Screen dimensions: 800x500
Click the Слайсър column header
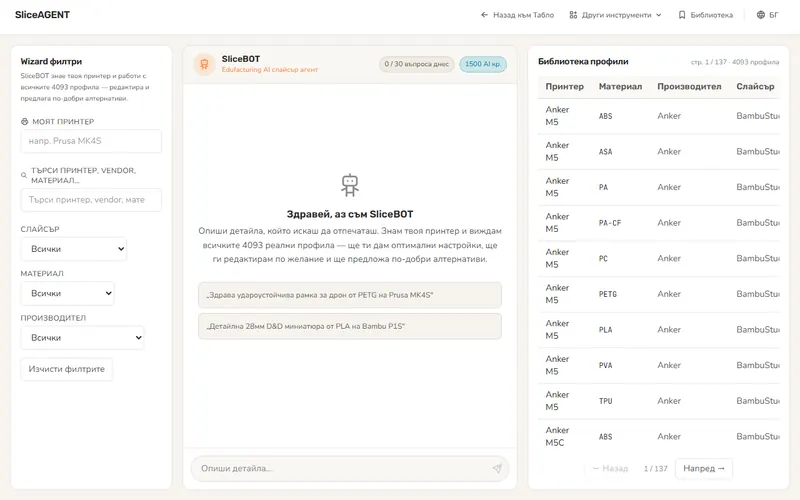point(755,87)
